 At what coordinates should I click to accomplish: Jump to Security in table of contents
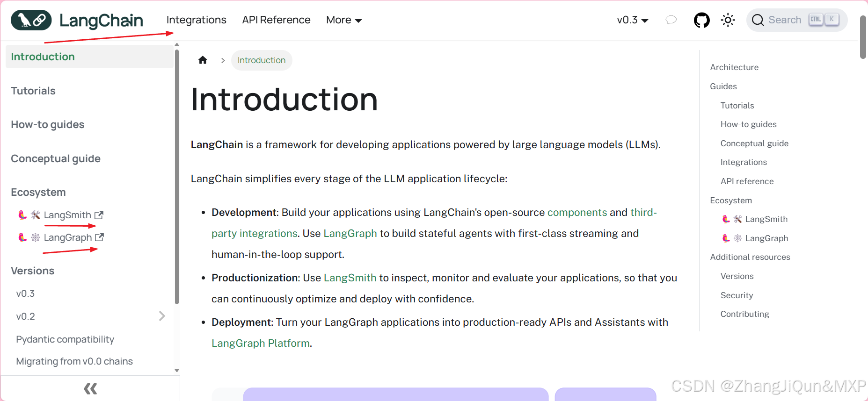pos(737,295)
